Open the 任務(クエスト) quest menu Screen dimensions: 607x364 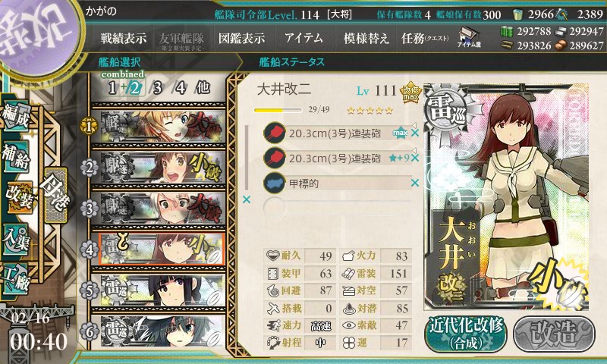425,38
